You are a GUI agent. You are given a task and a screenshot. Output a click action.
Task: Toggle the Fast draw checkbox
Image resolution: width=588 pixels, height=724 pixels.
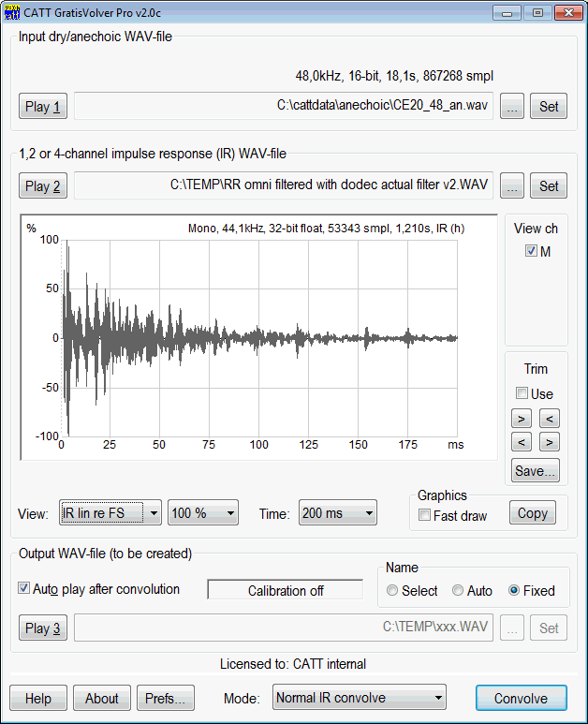click(x=426, y=515)
